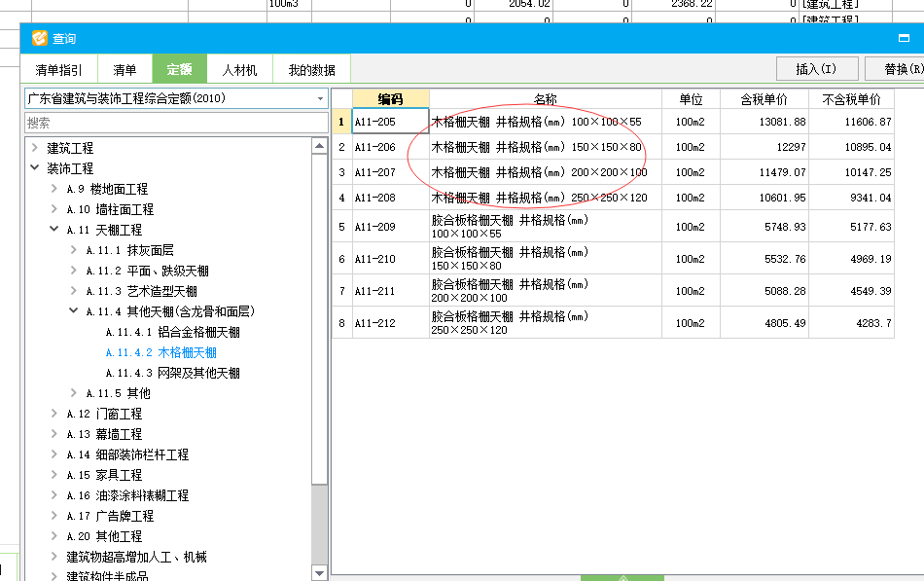
Task: Collapse the A.11 天棚工程 node
Action: pyautogui.click(x=54, y=230)
